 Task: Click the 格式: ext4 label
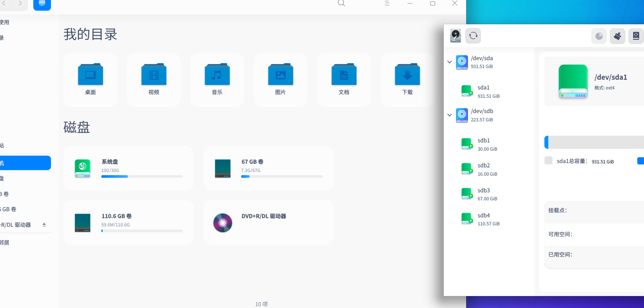604,88
